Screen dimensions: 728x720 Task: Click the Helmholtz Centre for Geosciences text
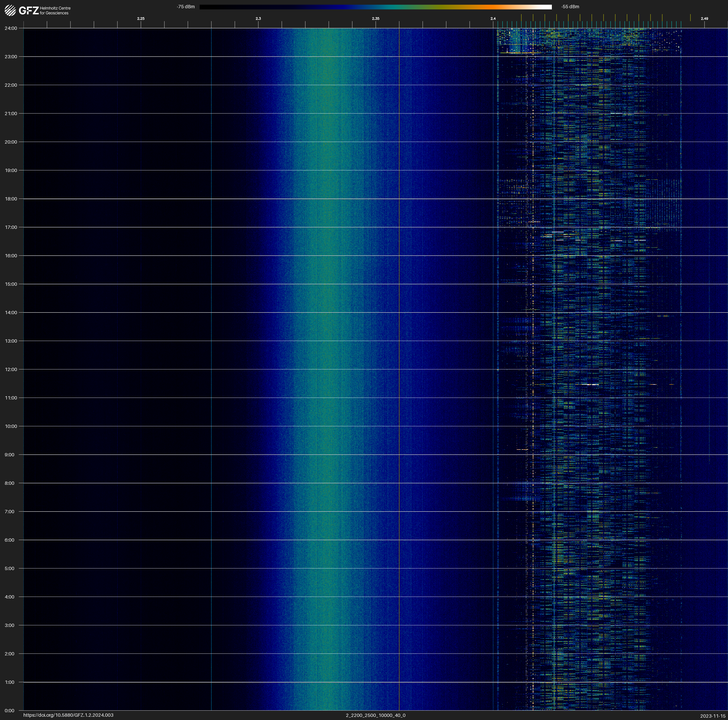pos(55,11)
